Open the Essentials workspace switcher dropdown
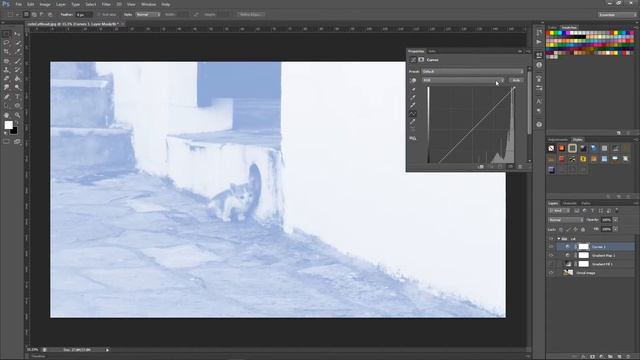Viewport: 640px width, 360px height. pos(617,15)
